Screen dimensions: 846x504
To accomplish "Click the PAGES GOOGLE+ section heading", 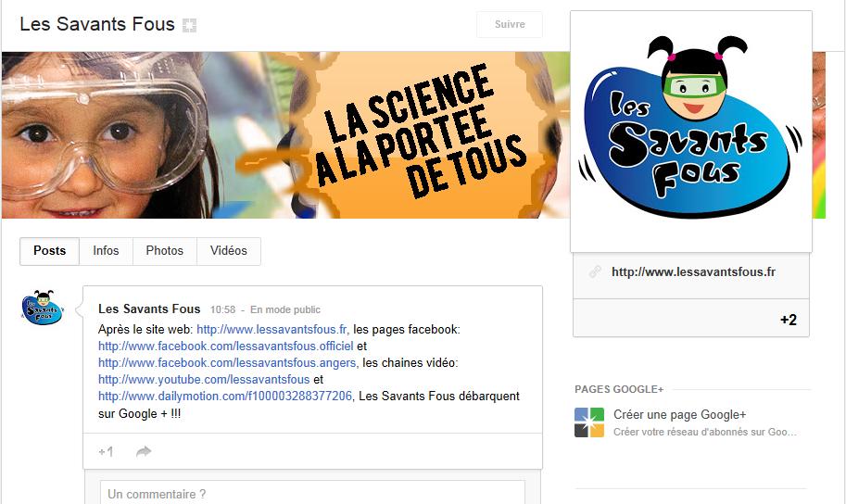I will [x=619, y=389].
